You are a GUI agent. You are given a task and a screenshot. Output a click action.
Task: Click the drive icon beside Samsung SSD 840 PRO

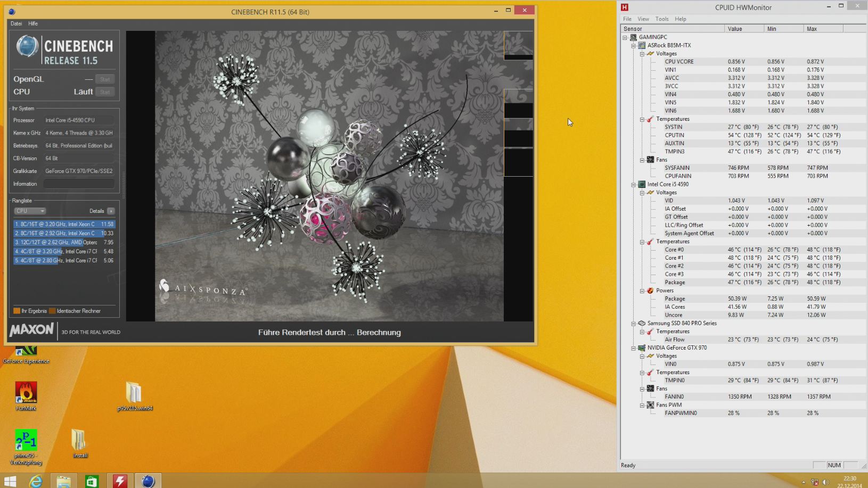pyautogui.click(x=642, y=324)
